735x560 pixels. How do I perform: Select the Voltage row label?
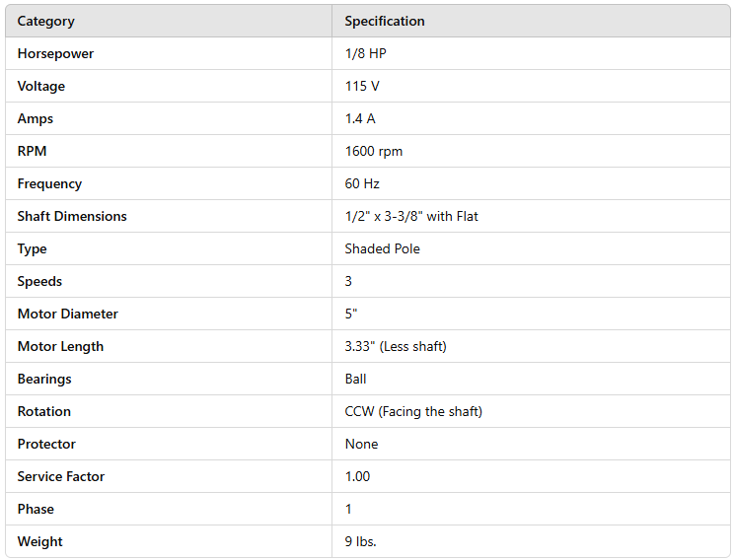[41, 86]
